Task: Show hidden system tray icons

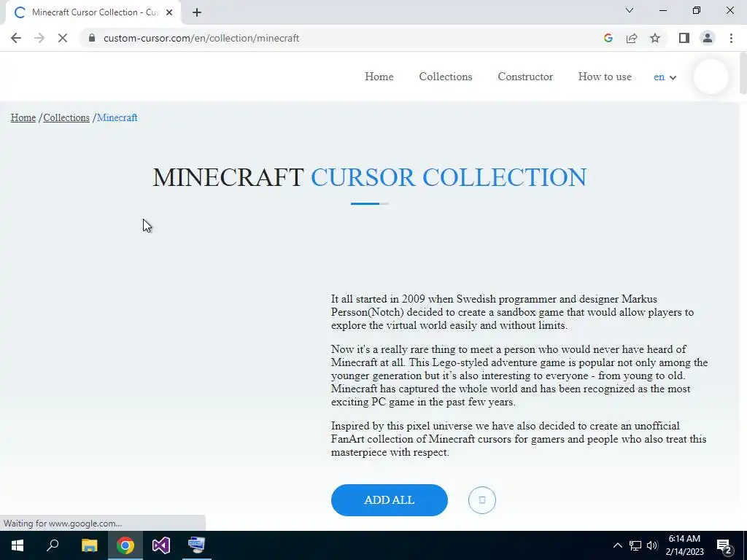Action: [617, 545]
